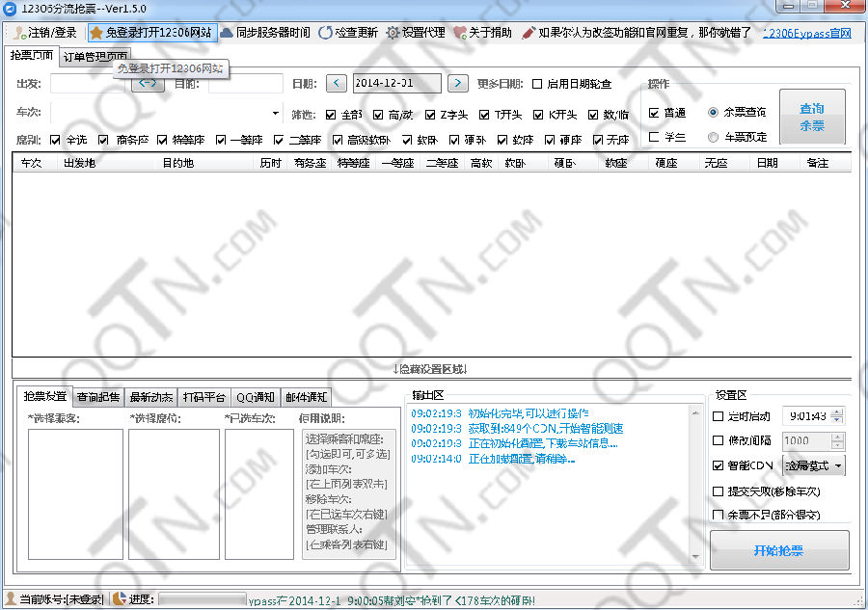Collapse the 隐藏设置区域 settings panel
Viewport: 868px width, 610px height.
tap(431, 369)
